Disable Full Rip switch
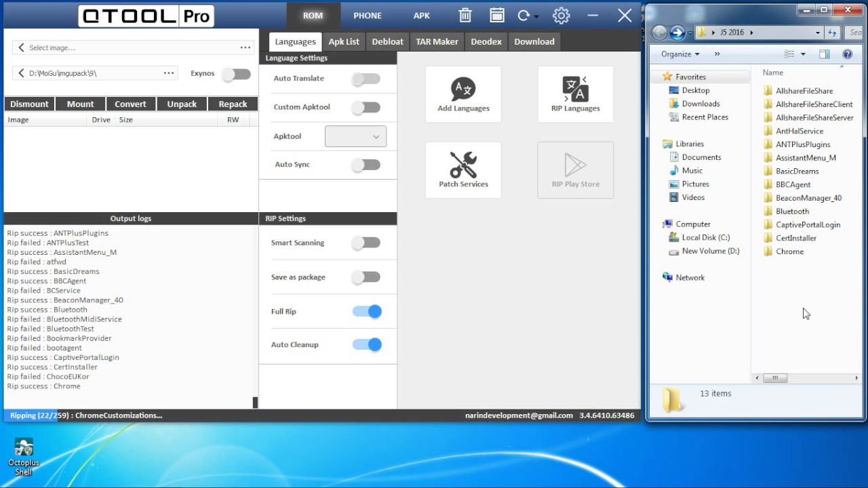The height and width of the screenshot is (488, 868). [x=367, y=312]
